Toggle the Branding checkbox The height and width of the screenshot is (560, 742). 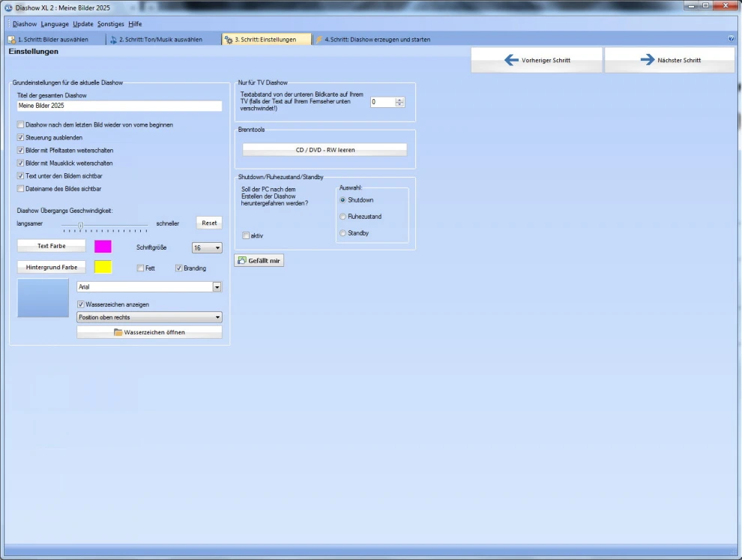pyautogui.click(x=178, y=268)
